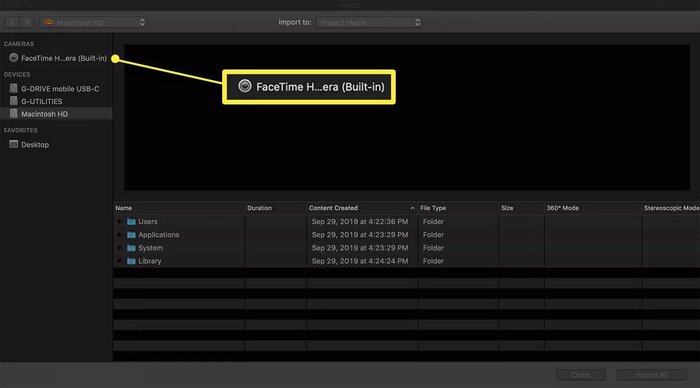This screenshot has width=700, height=388.
Task: Click the Import All button
Action: (x=652, y=375)
